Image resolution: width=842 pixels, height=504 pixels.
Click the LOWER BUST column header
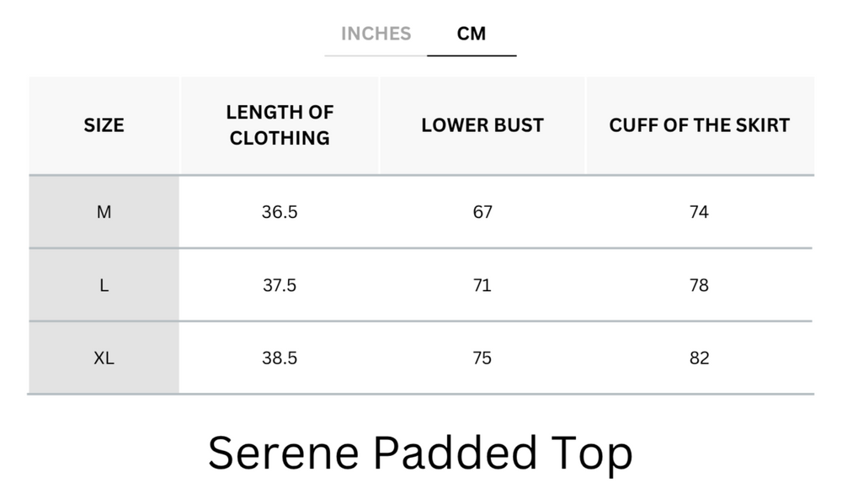(482, 125)
